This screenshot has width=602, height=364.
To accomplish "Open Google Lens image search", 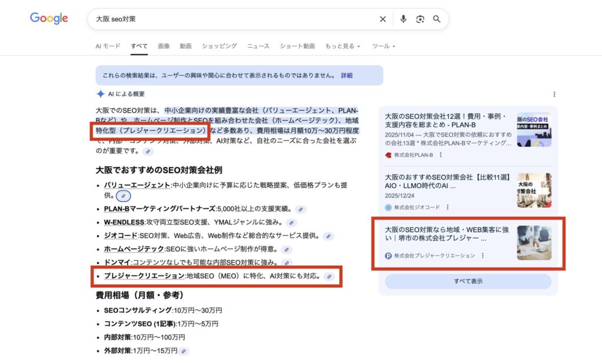I will (420, 19).
